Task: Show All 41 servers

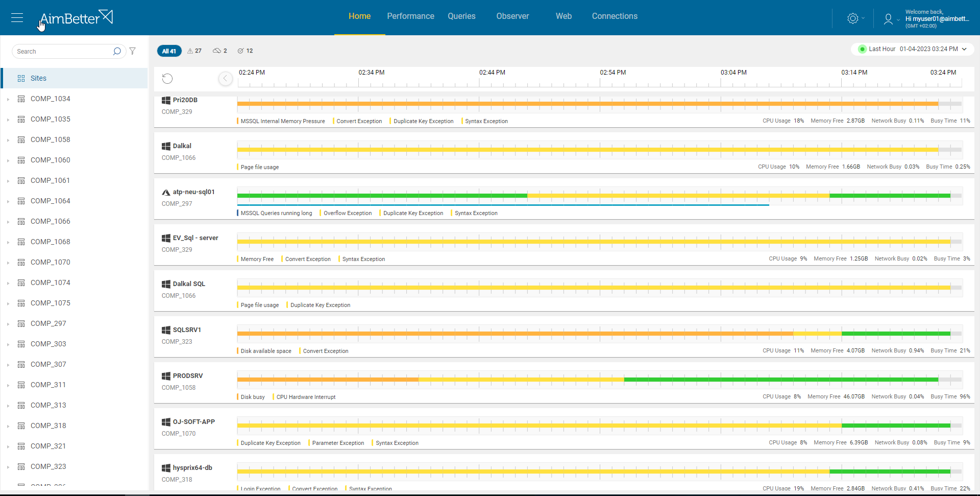Action: (169, 51)
